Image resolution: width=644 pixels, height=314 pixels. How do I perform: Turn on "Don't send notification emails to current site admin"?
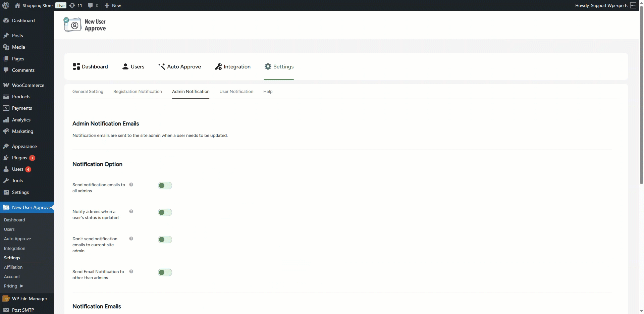coord(165,240)
